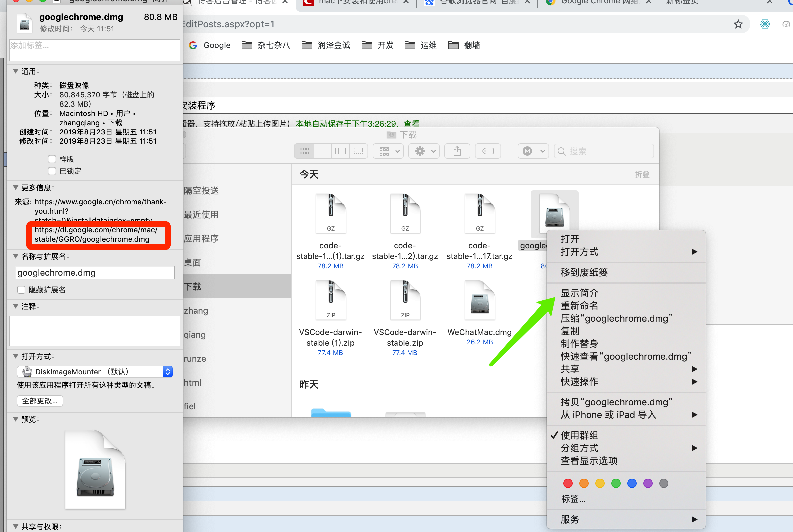This screenshot has height=532, width=793.
Task: Toggle the 已锁定 checkbox
Action: 52,171
